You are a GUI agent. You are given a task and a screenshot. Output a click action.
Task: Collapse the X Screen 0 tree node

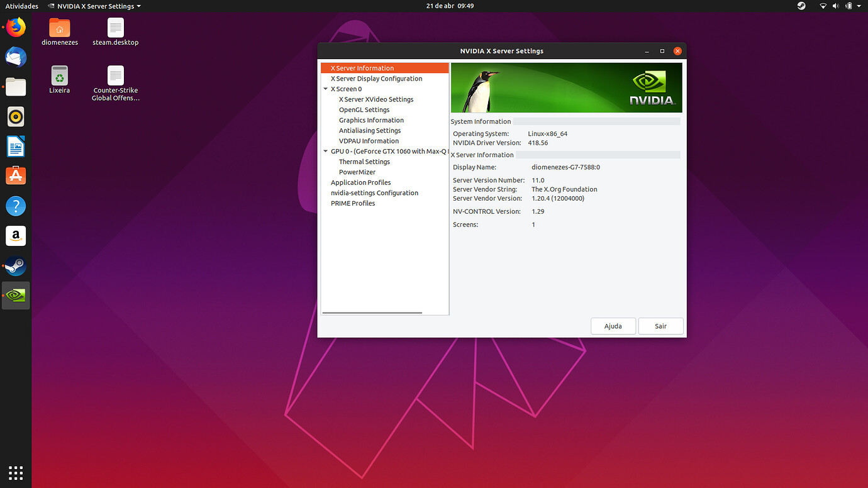click(x=325, y=89)
